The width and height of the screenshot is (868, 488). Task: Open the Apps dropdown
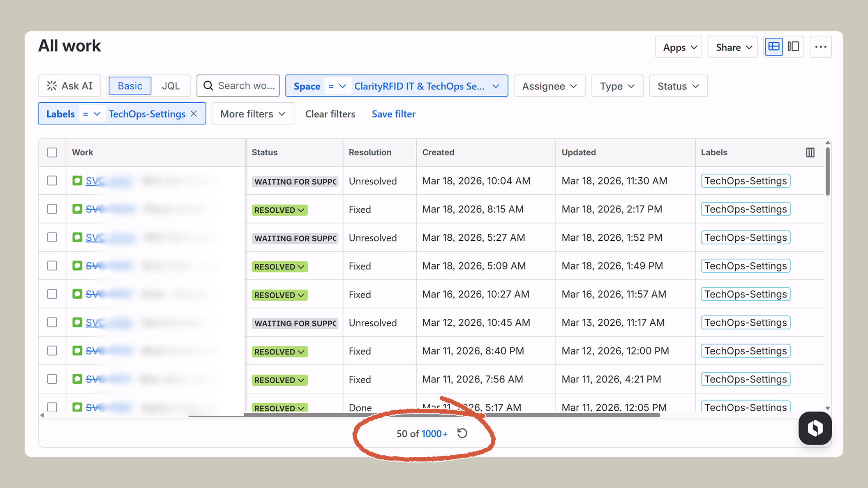click(679, 47)
